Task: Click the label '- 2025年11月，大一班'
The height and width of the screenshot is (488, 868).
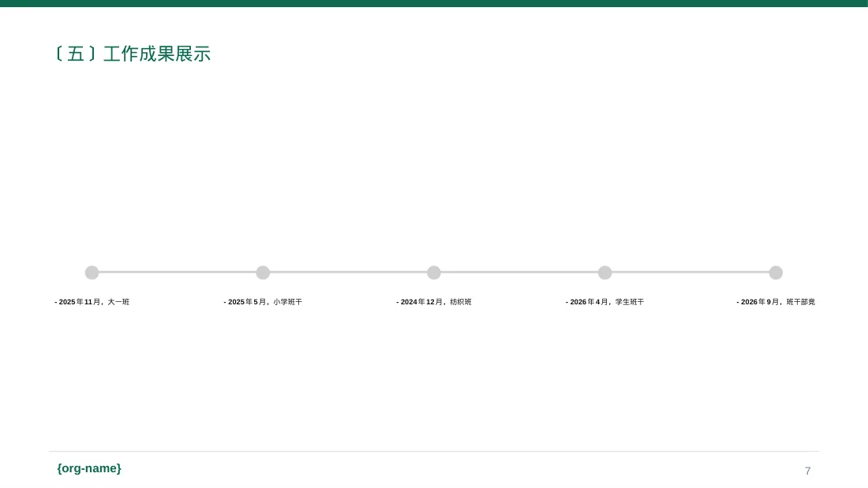Action: (x=92, y=302)
